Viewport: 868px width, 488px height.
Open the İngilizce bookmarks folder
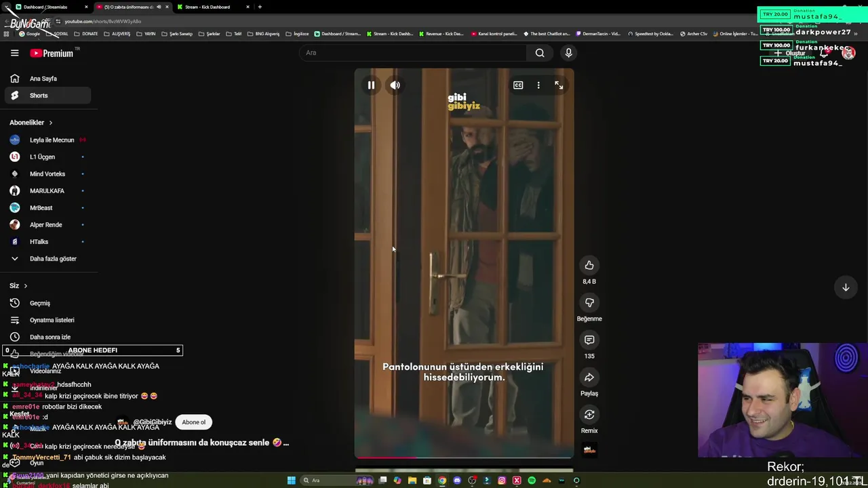tap(297, 34)
